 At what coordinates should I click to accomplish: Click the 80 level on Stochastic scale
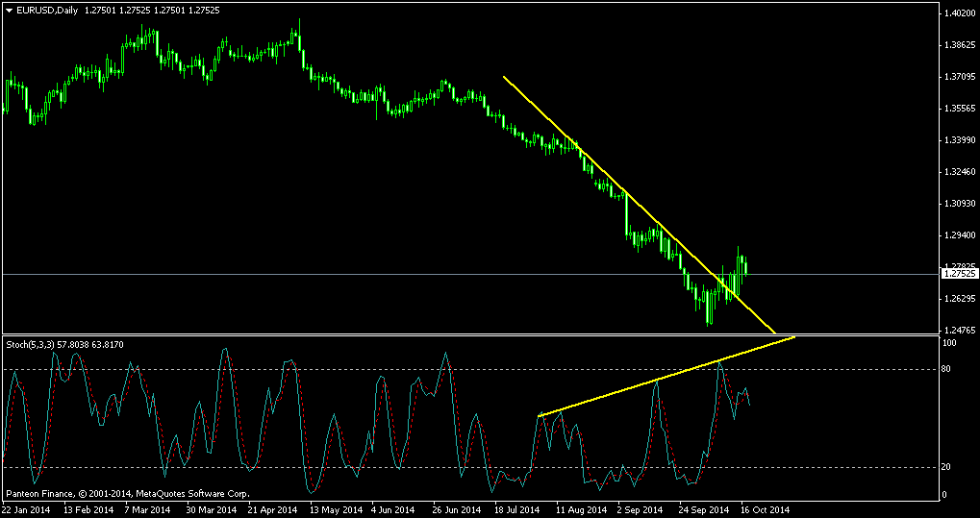click(946, 369)
